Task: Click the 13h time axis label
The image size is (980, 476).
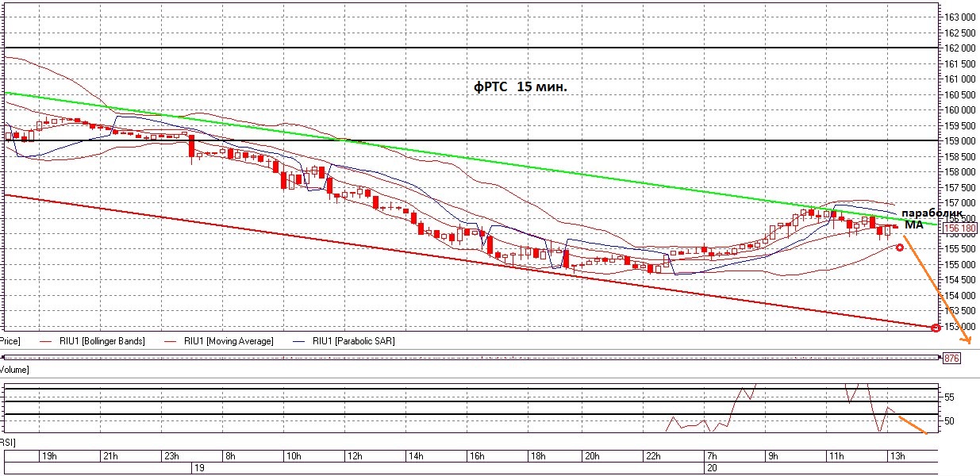Action: click(x=897, y=456)
